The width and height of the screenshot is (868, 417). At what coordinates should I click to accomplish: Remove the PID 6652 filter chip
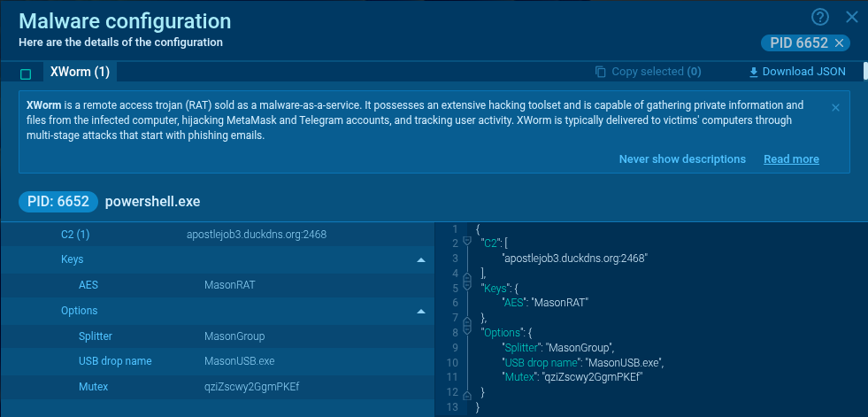pos(839,42)
